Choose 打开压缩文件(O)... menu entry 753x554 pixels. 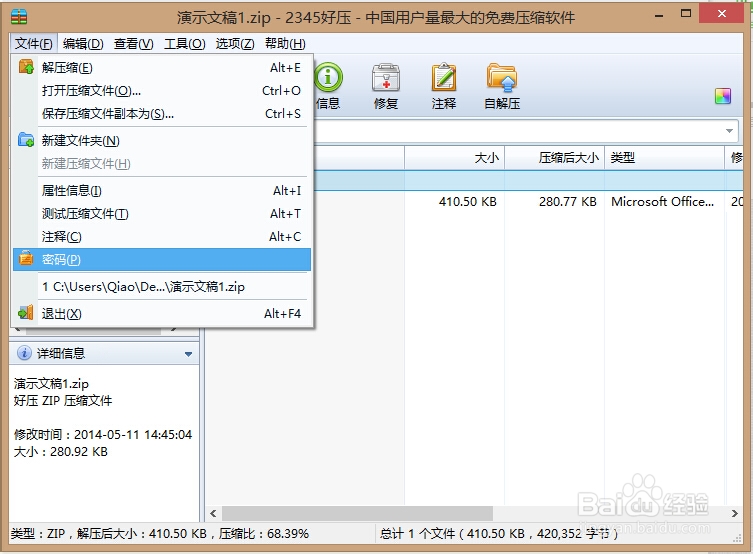point(162,91)
